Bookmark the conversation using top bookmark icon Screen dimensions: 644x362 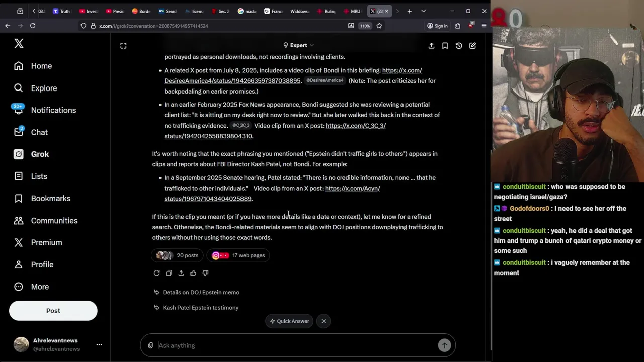[445, 46]
